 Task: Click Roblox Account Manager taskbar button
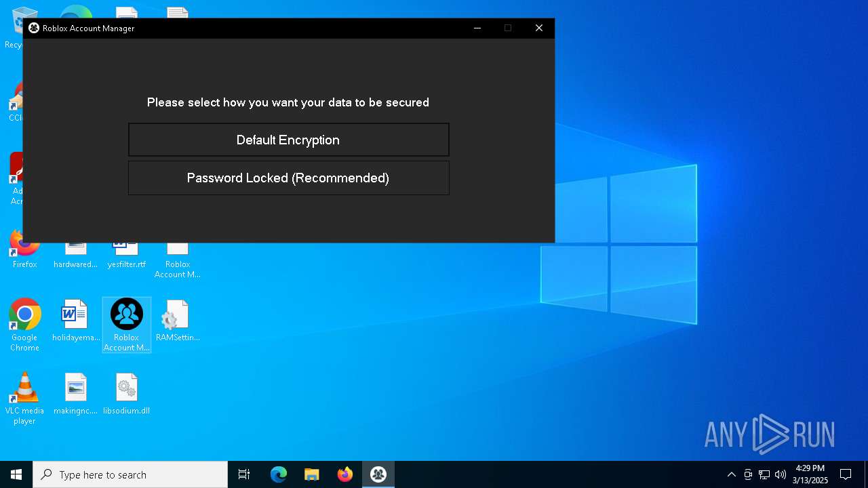[x=378, y=474]
